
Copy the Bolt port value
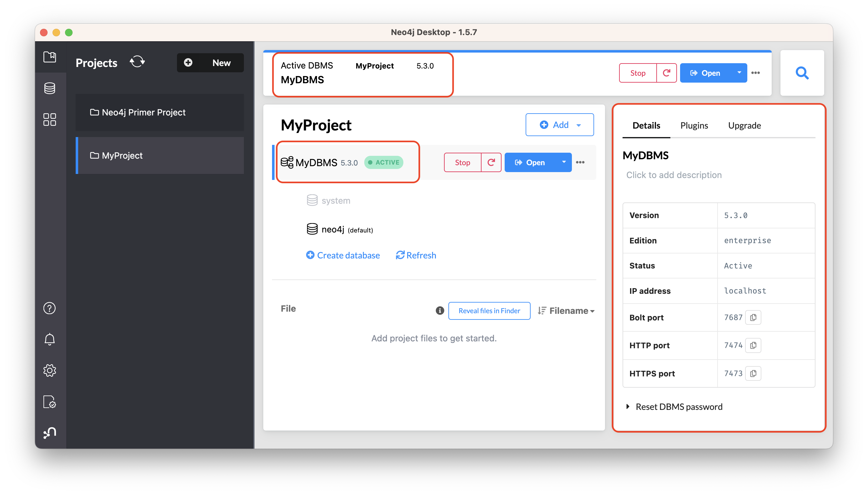[753, 317]
